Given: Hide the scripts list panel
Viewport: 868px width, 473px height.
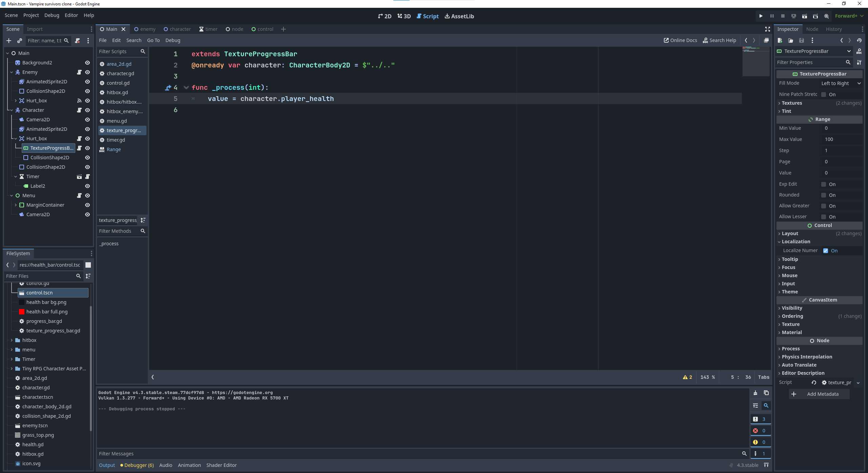Looking at the screenshot, I should click(x=152, y=377).
